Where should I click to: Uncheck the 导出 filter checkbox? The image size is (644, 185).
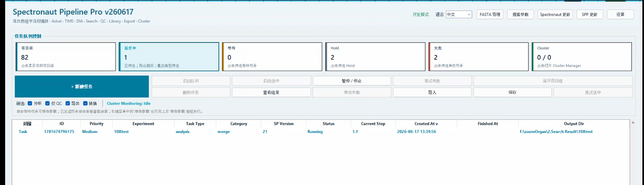pos(68,103)
